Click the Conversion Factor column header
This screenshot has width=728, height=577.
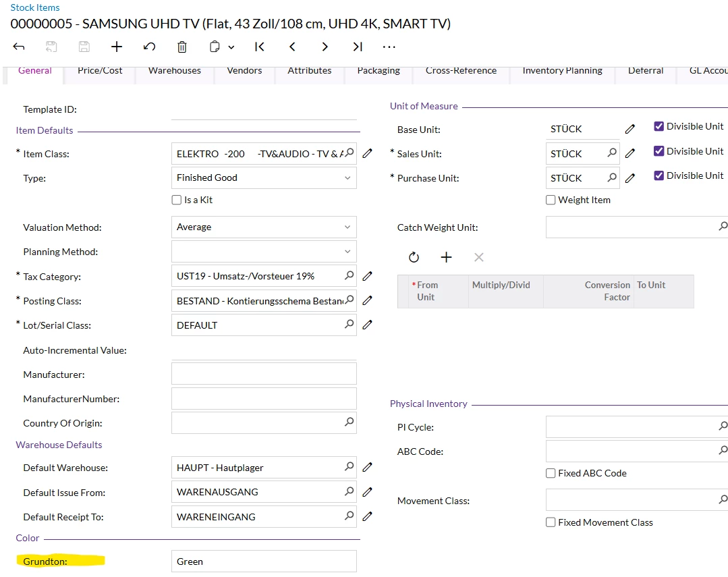(588, 292)
